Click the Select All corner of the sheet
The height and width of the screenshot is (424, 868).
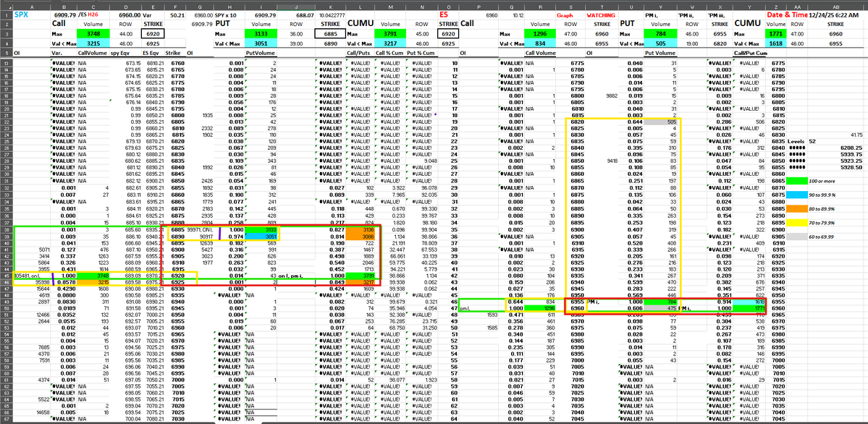click(x=6, y=7)
